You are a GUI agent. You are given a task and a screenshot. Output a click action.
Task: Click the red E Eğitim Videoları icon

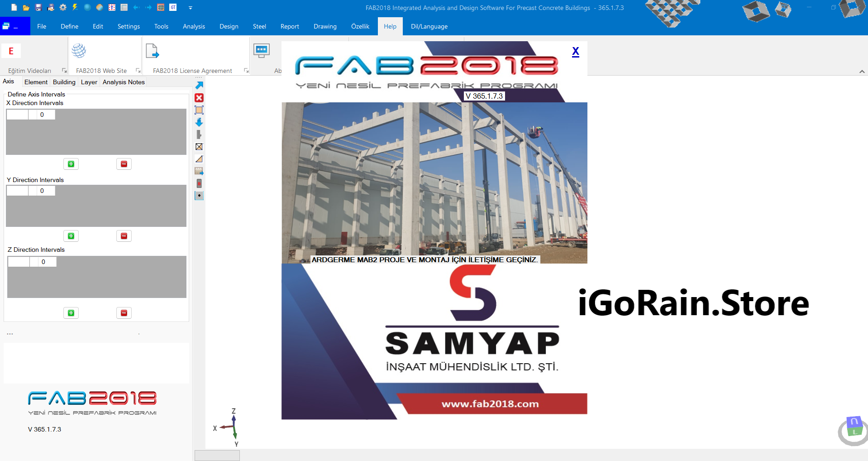tap(11, 51)
